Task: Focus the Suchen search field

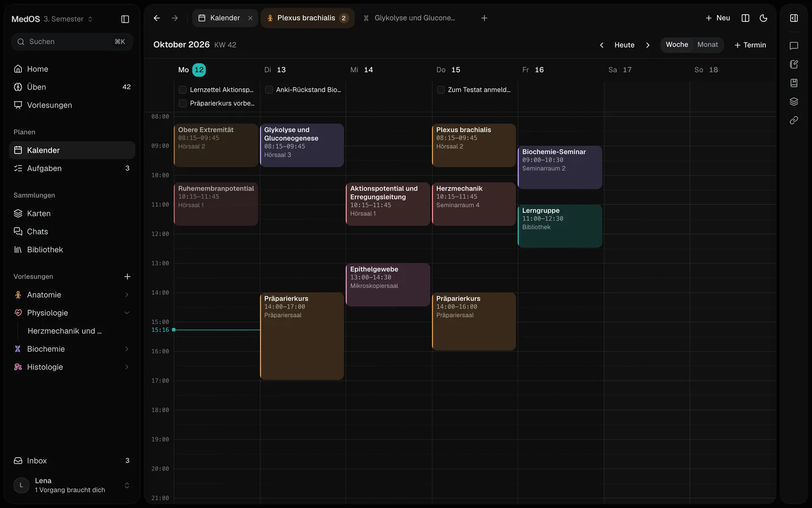Action: click(72, 42)
